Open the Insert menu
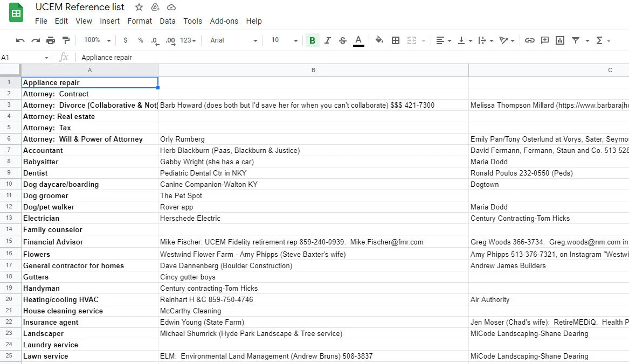 click(x=109, y=21)
